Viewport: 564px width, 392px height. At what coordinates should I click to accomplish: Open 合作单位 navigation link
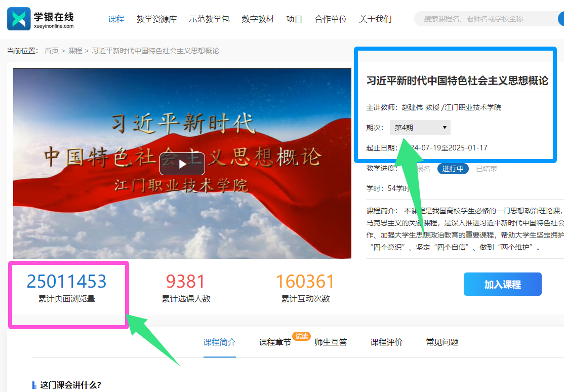[331, 19]
